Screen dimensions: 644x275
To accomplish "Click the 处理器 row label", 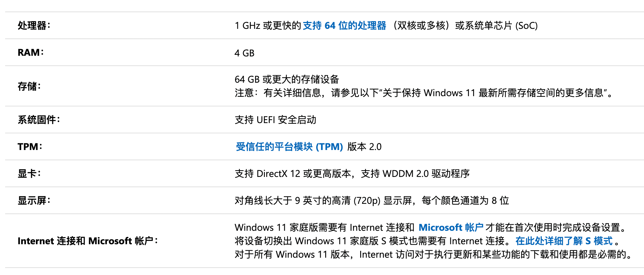I will click(x=34, y=26).
